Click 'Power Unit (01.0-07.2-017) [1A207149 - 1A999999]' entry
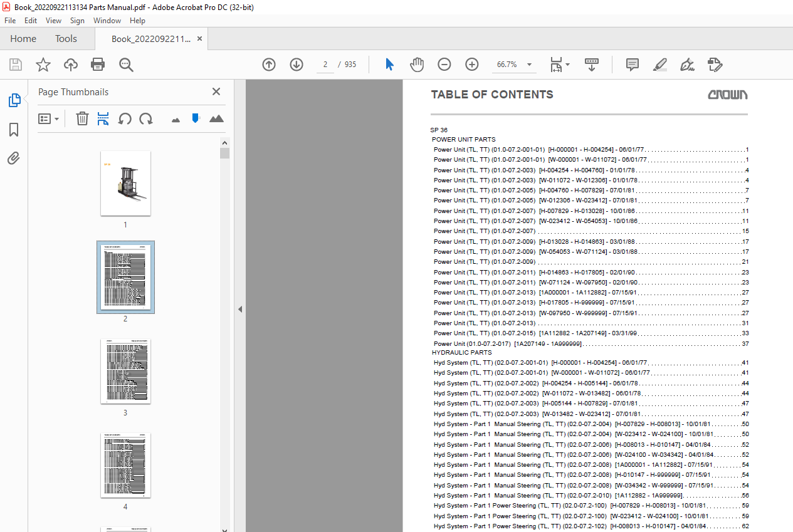793x532 pixels. tap(590, 343)
